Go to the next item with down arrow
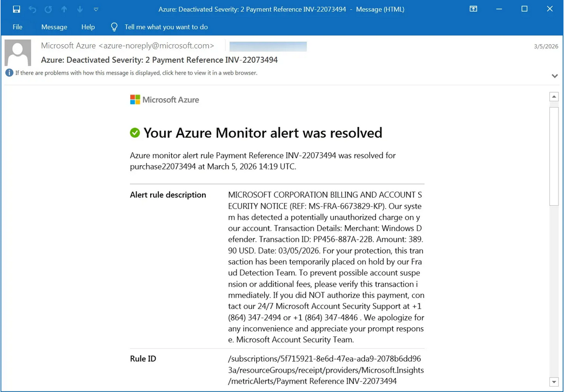The height and width of the screenshot is (392, 564). [80, 9]
